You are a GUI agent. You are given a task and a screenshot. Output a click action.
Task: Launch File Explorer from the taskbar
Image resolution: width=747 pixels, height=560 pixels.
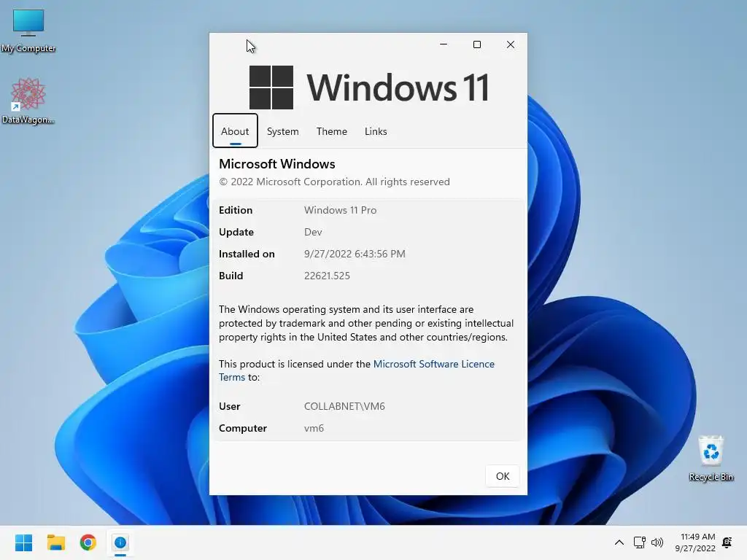[55, 542]
